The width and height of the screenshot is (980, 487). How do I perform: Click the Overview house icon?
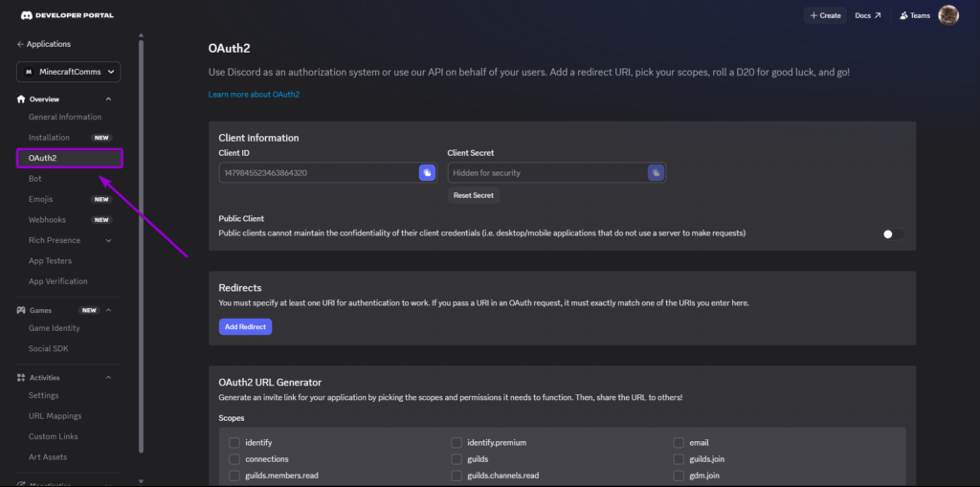21,100
